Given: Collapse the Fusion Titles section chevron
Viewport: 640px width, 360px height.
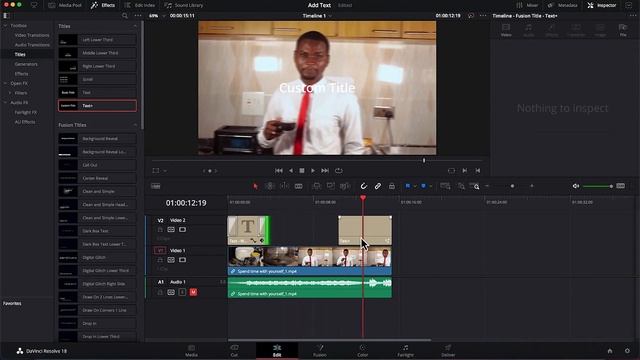Looking at the screenshot, I should tap(135, 125).
